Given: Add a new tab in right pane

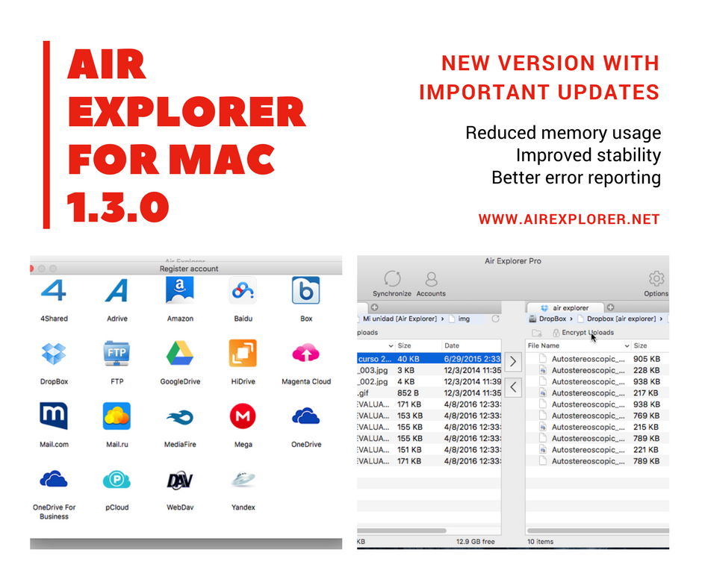Looking at the screenshot, I should point(610,307).
